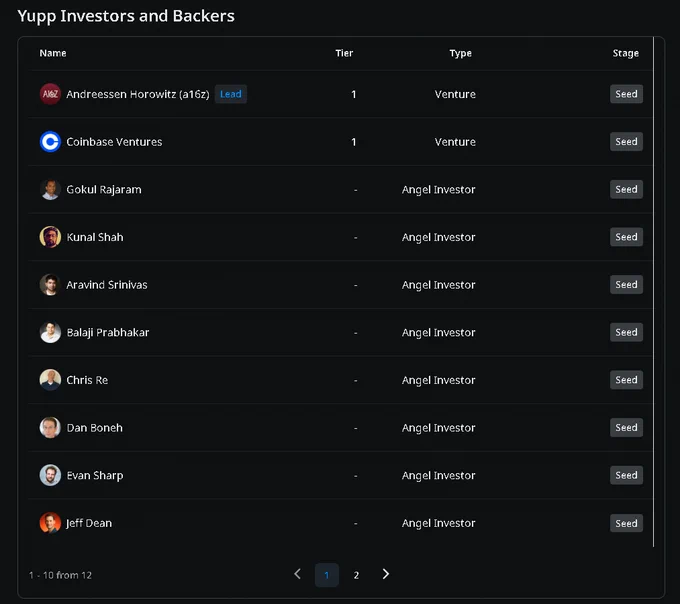The image size is (680, 604).
Task: Open Aravind Srinivas investor name
Action: 107,285
